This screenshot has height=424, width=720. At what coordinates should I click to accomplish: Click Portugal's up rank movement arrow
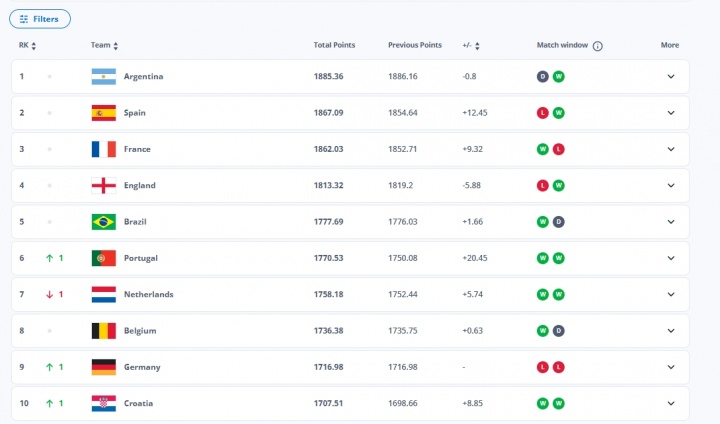48,258
